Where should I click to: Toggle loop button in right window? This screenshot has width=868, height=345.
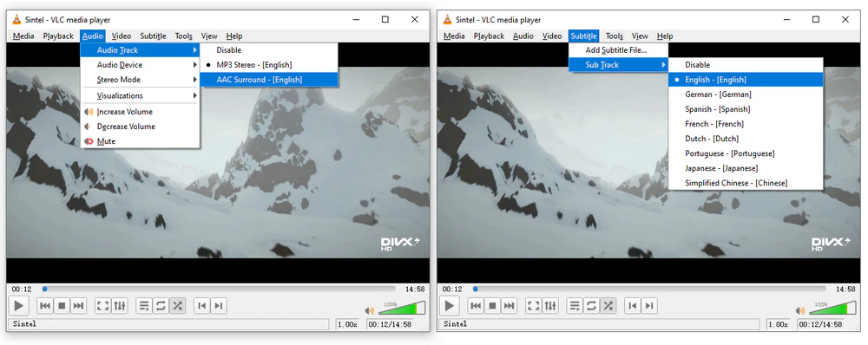pos(591,305)
